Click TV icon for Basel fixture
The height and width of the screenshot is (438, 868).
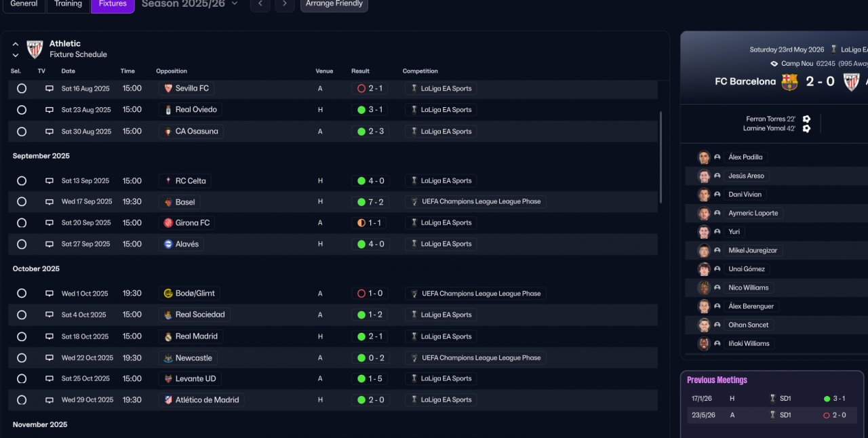click(50, 202)
